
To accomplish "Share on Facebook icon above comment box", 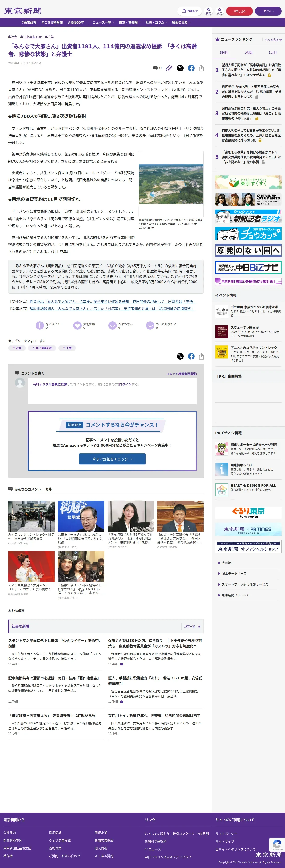I will pyautogui.click(x=191, y=356).
